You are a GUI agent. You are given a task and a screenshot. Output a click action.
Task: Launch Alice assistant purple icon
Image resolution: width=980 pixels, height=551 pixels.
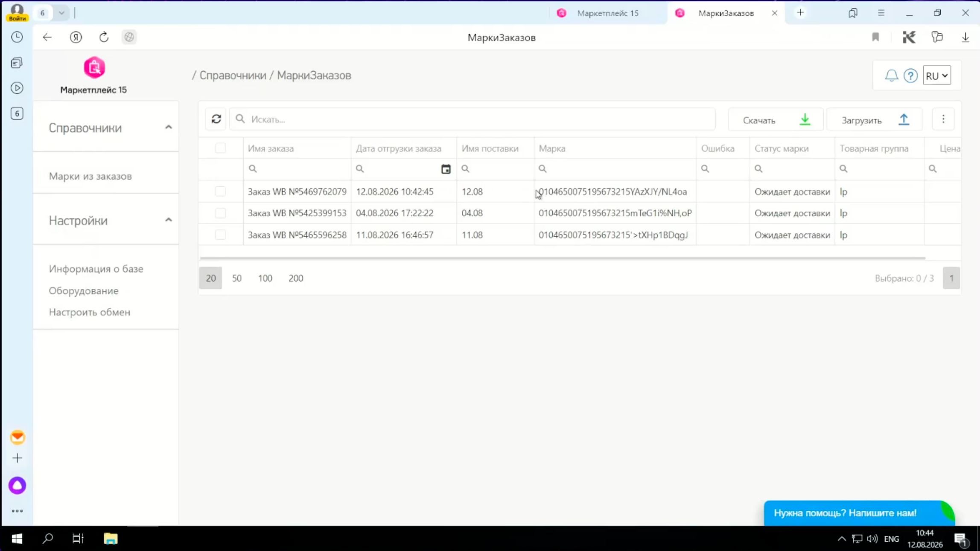click(x=17, y=485)
